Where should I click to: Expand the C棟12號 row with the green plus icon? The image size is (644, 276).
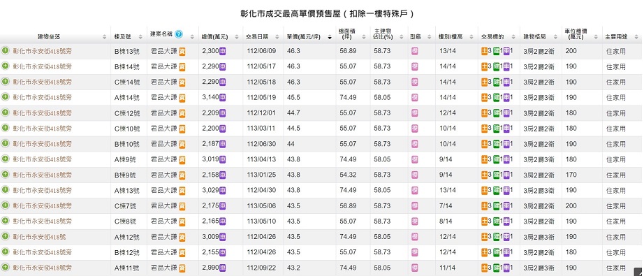point(5,112)
